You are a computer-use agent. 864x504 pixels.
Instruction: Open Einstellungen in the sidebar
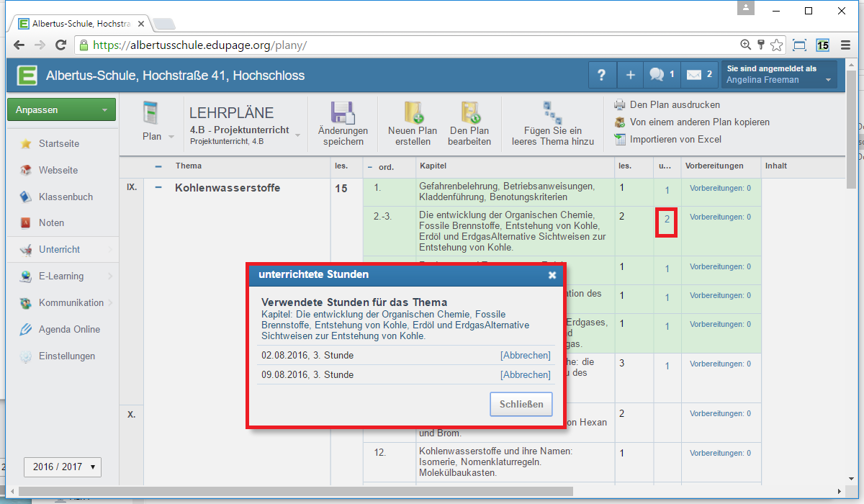click(x=67, y=356)
